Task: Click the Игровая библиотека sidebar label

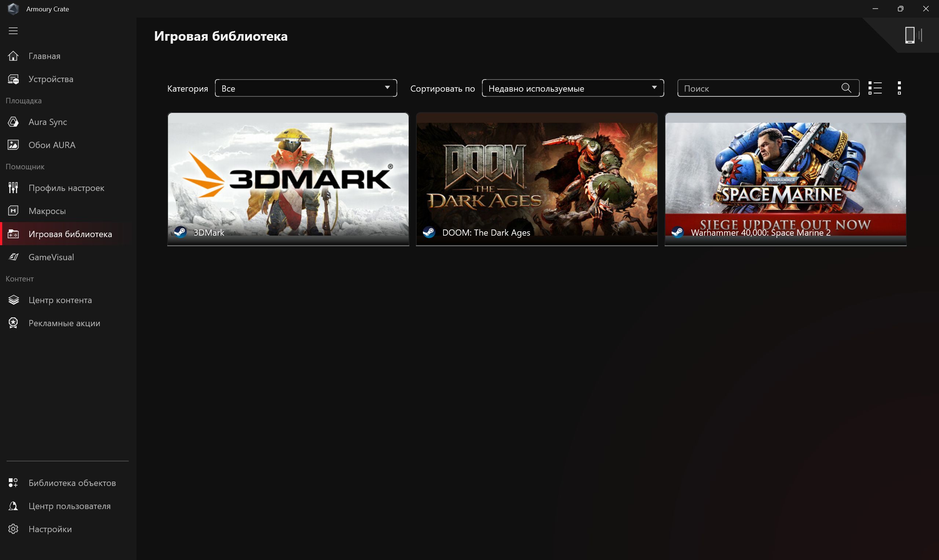Action: [70, 234]
